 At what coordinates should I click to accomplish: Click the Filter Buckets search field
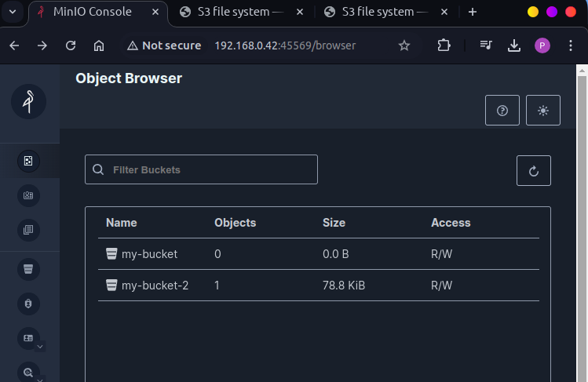201,169
